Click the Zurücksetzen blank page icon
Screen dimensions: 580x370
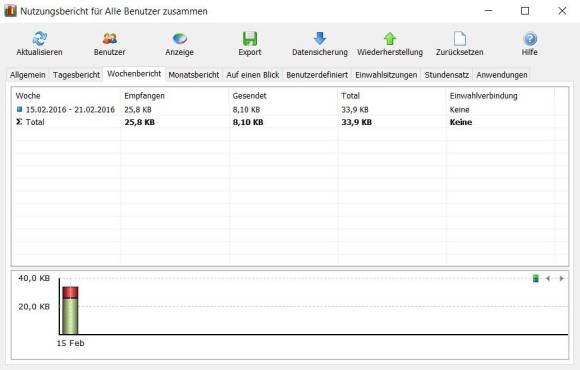(x=460, y=38)
